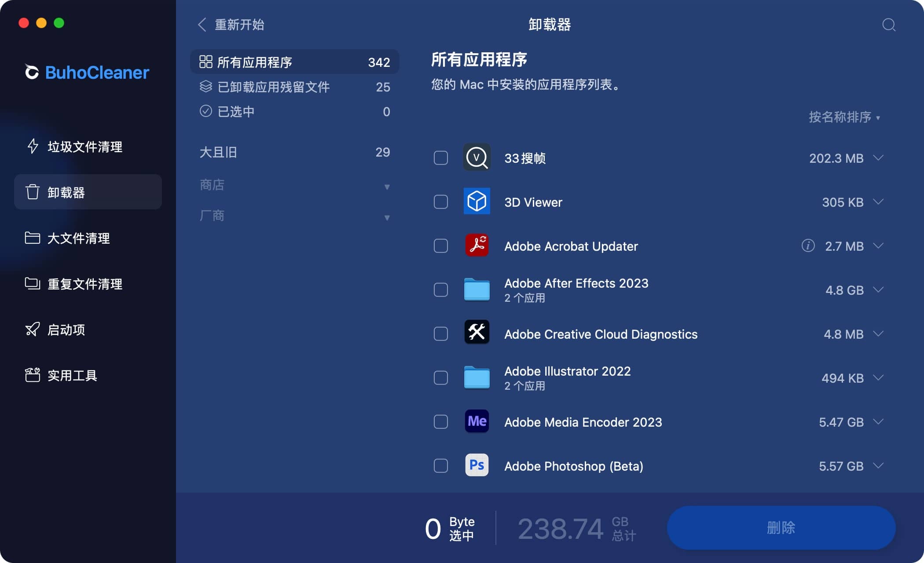Expand the 商店 filter section
Image resolution: width=924 pixels, height=563 pixels.
[294, 185]
